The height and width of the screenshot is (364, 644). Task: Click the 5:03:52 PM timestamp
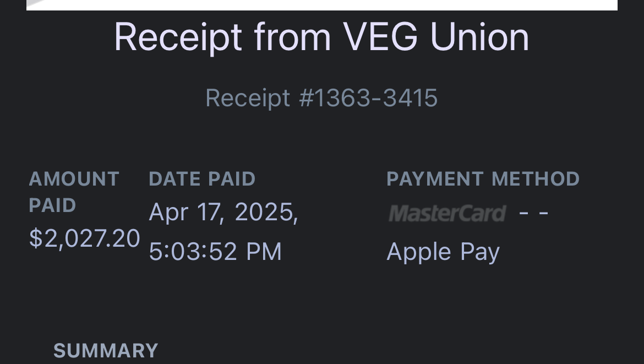click(215, 252)
